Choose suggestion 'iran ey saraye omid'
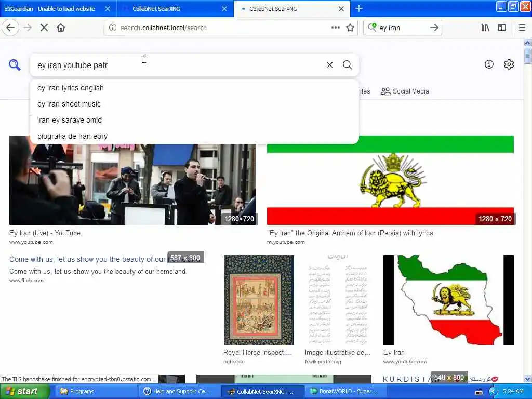532x399 pixels. point(194,120)
